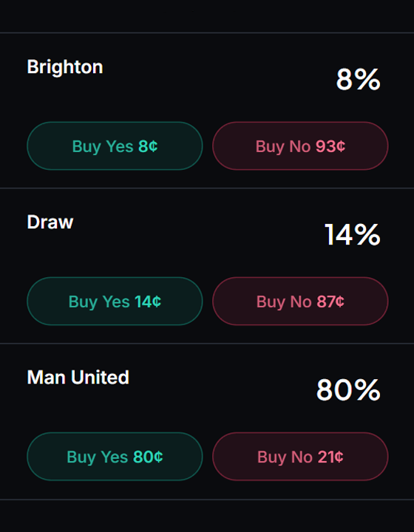The image size is (414, 532).
Task: Select the Brighton outcome name
Action: point(65,66)
